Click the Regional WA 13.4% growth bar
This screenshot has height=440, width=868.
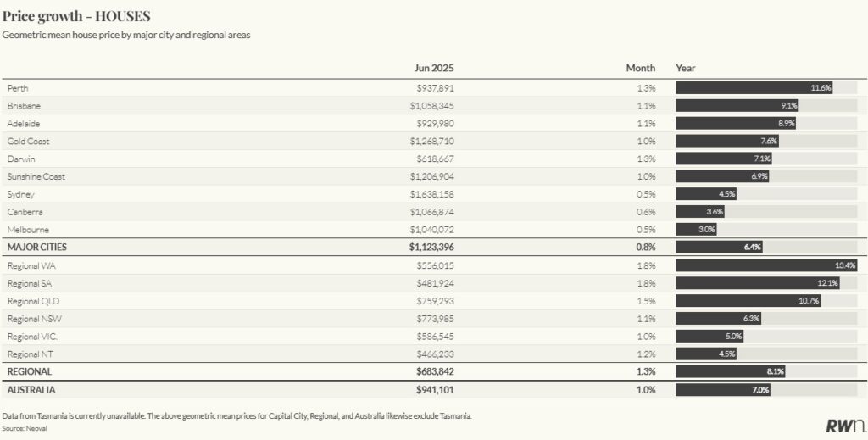[766, 265]
